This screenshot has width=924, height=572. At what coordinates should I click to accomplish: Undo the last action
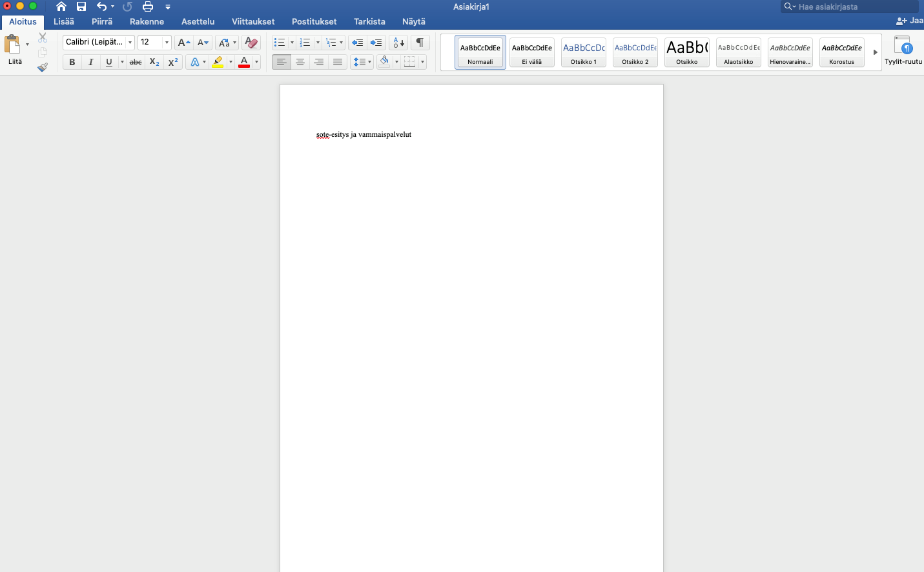point(101,6)
